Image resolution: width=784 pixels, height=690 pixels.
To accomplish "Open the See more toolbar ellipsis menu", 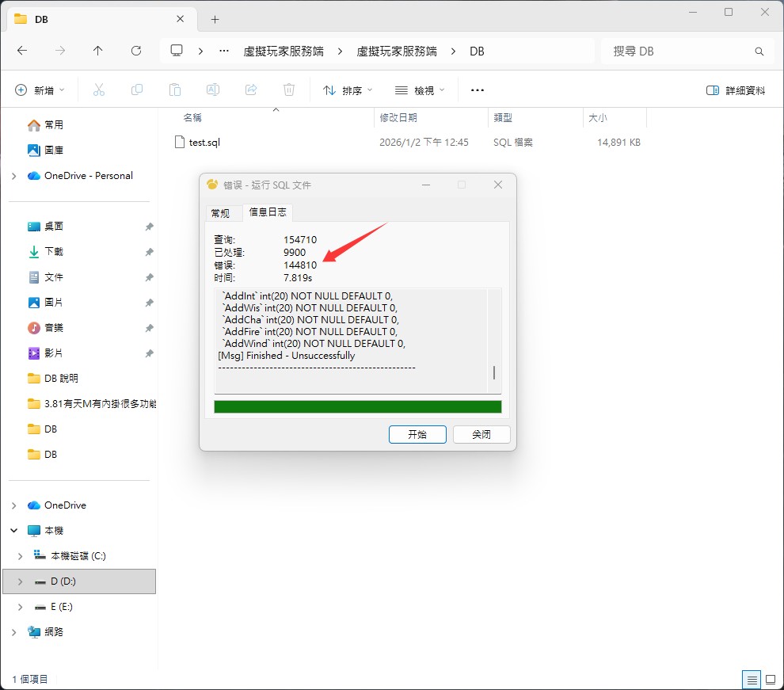I will tap(478, 90).
